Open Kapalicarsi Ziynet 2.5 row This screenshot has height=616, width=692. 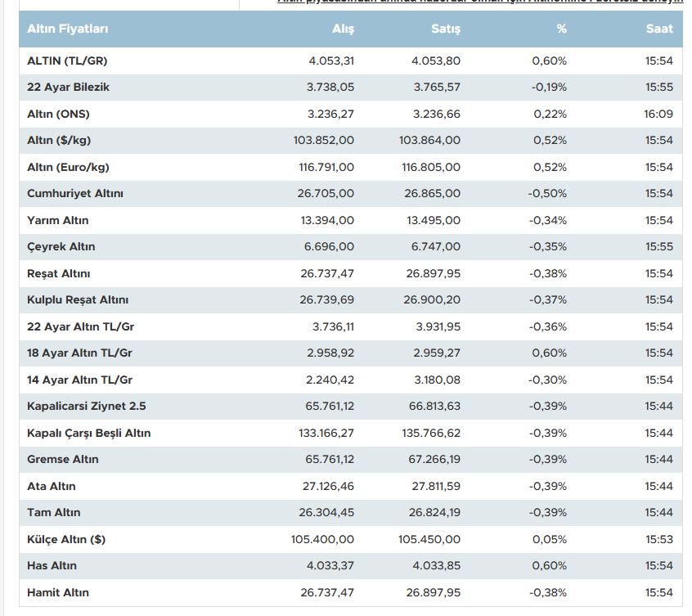point(351,407)
